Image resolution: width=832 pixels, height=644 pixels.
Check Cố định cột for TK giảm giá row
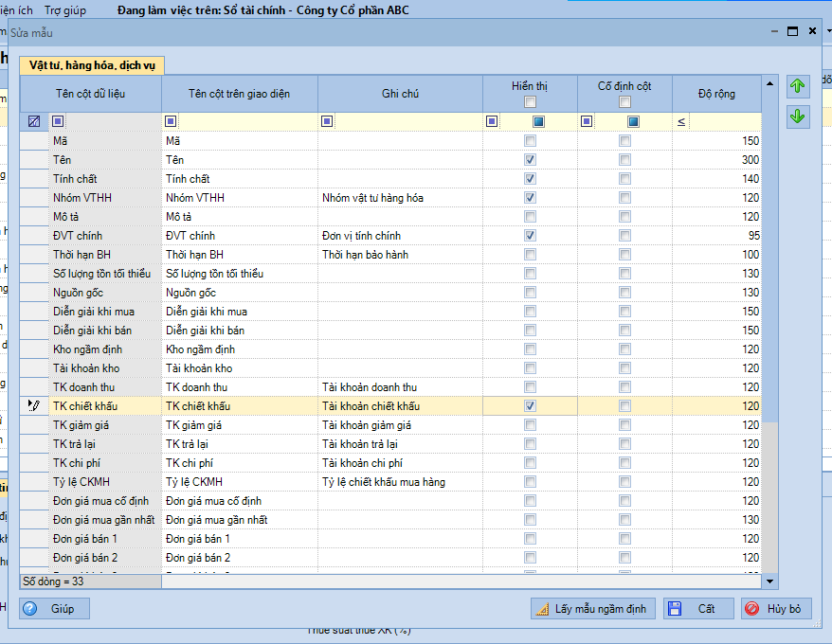point(625,425)
